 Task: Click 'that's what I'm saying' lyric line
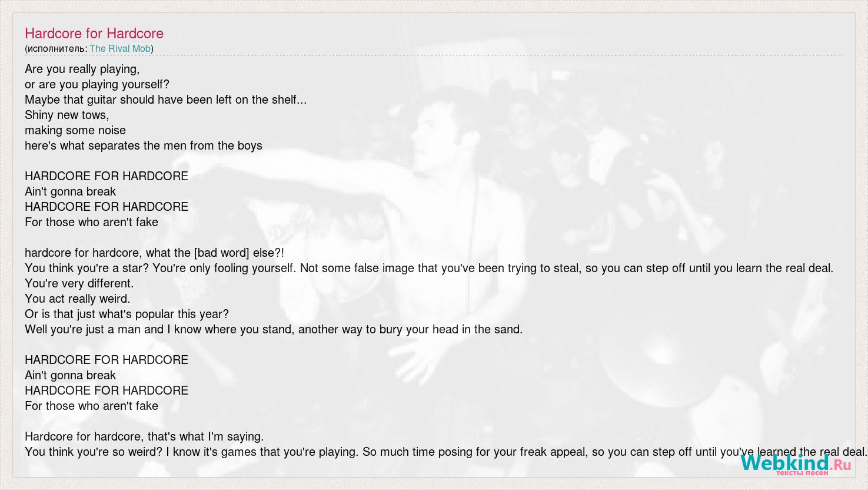tap(144, 436)
